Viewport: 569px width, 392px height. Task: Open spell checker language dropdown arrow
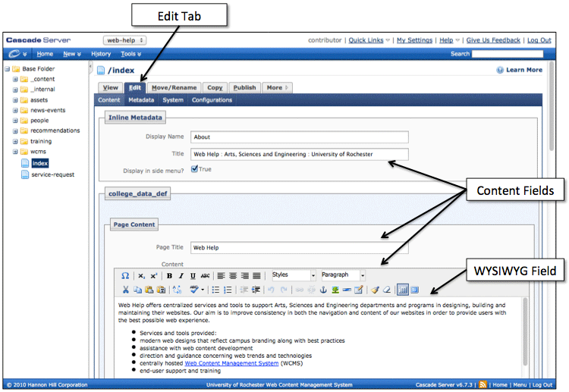[203, 290]
